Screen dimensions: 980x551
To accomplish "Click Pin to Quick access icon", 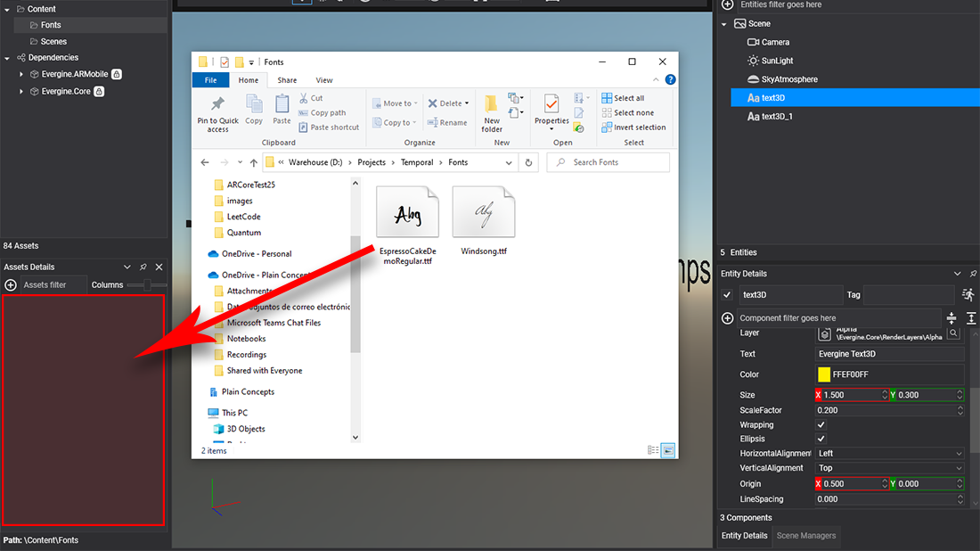I will click(217, 105).
